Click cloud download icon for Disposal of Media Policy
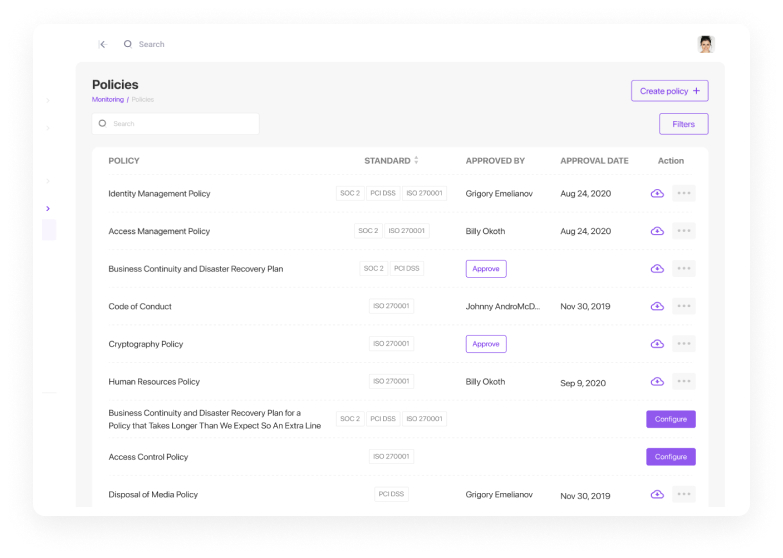 (x=657, y=494)
